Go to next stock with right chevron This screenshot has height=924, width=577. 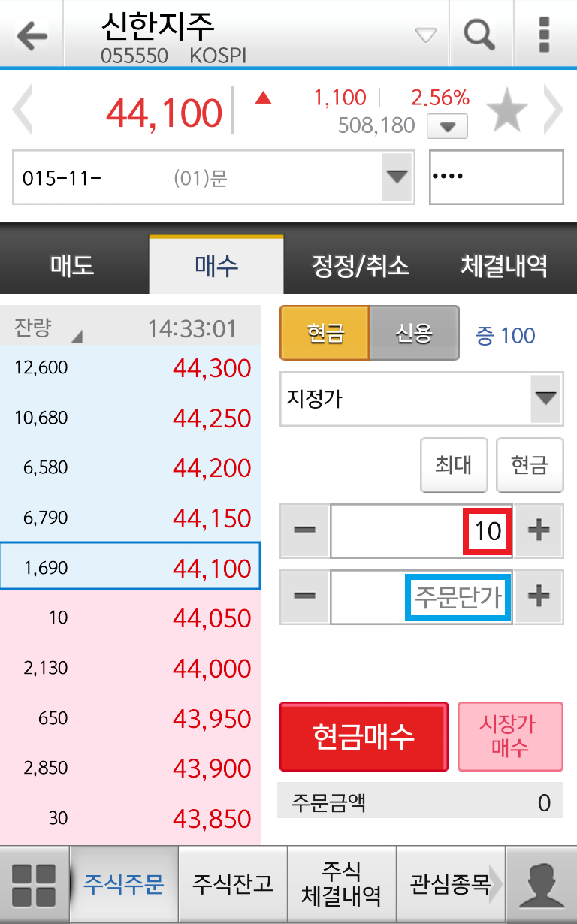554,110
